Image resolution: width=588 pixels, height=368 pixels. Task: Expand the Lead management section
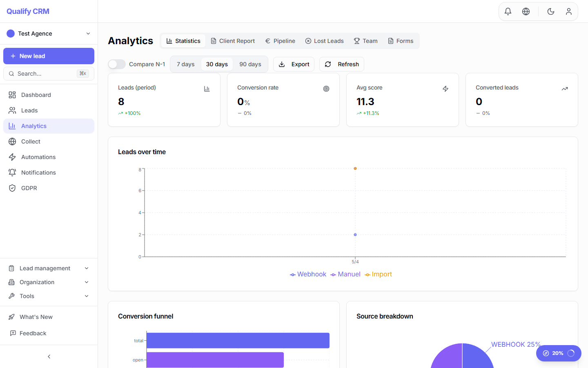click(x=45, y=268)
